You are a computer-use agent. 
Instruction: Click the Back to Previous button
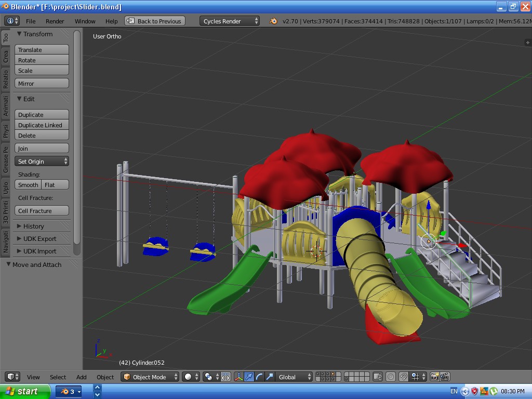click(156, 21)
